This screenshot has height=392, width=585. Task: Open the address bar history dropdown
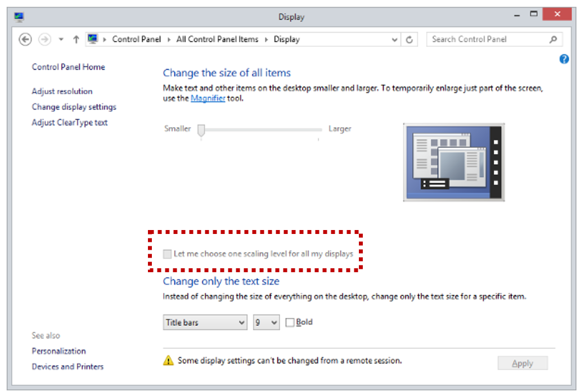[x=395, y=39]
